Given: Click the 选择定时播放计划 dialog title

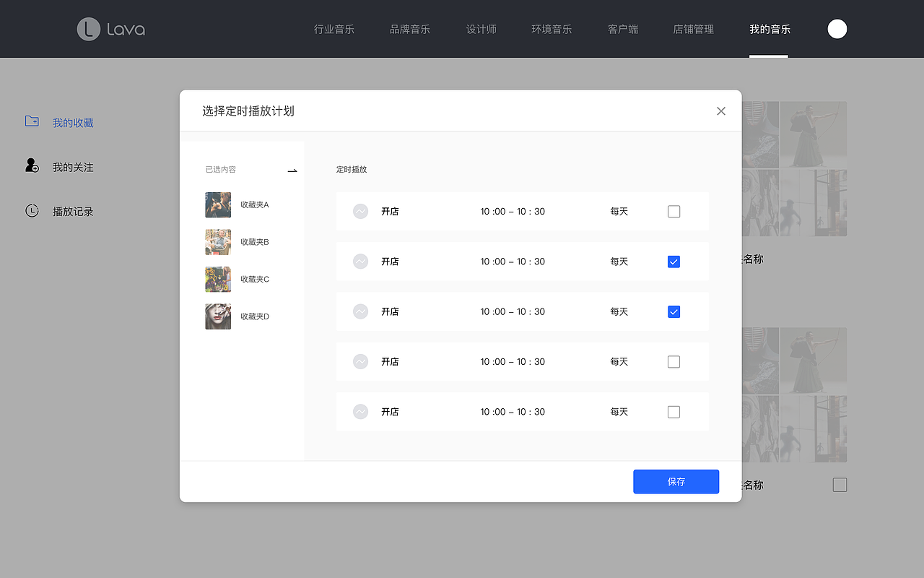Looking at the screenshot, I should click(x=248, y=111).
